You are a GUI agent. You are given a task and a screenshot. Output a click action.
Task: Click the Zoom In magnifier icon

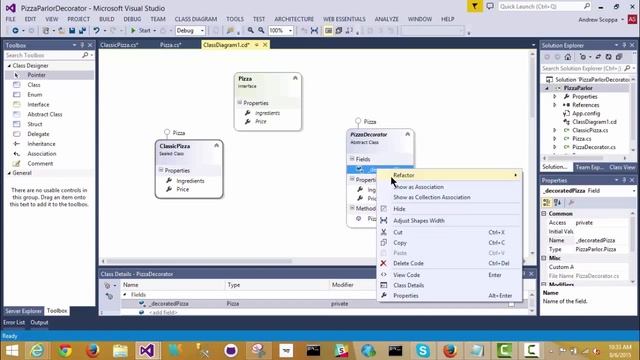(251, 31)
